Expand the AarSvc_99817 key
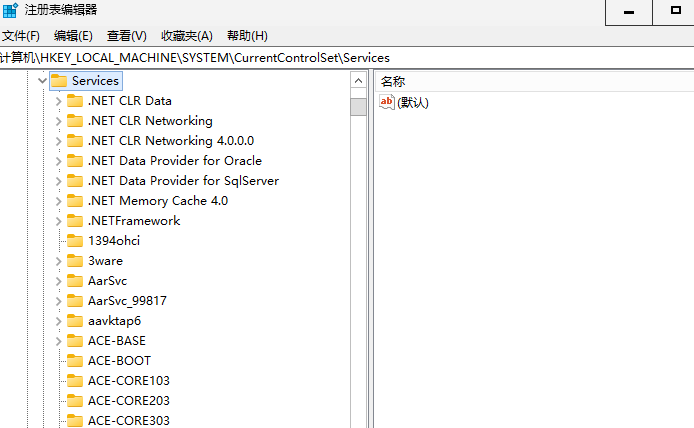694x428 pixels. pos(58,301)
